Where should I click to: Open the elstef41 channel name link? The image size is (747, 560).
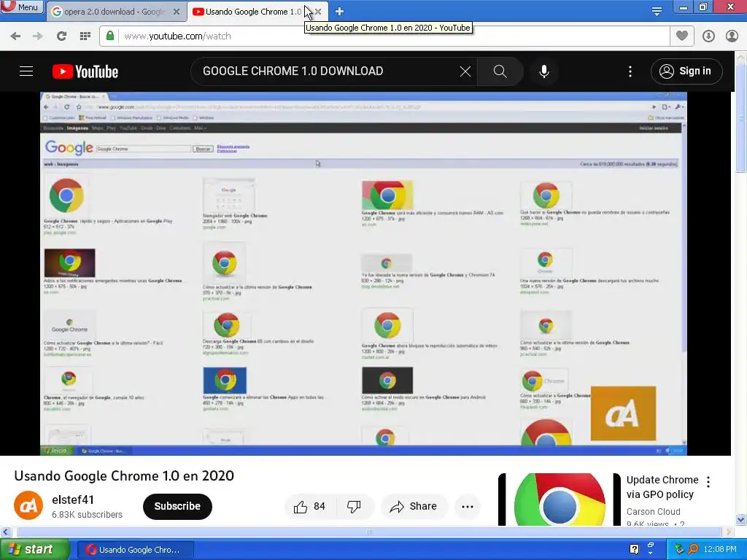click(73, 499)
